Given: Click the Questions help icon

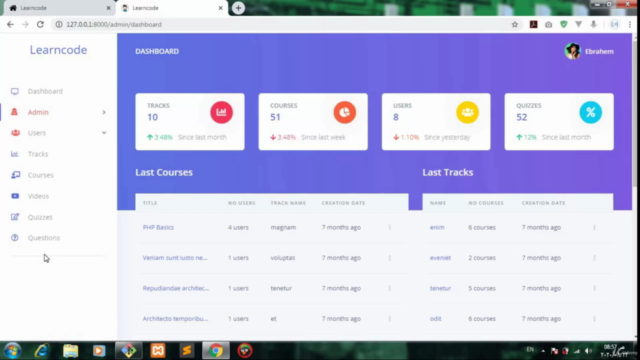Looking at the screenshot, I should pyautogui.click(x=15, y=238).
